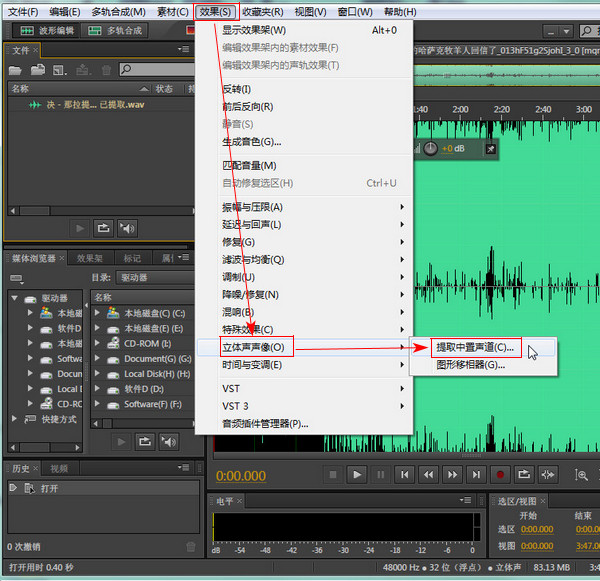The image size is (600, 581).
Task: Toggle loop playback in transport
Action: pyautogui.click(x=524, y=475)
